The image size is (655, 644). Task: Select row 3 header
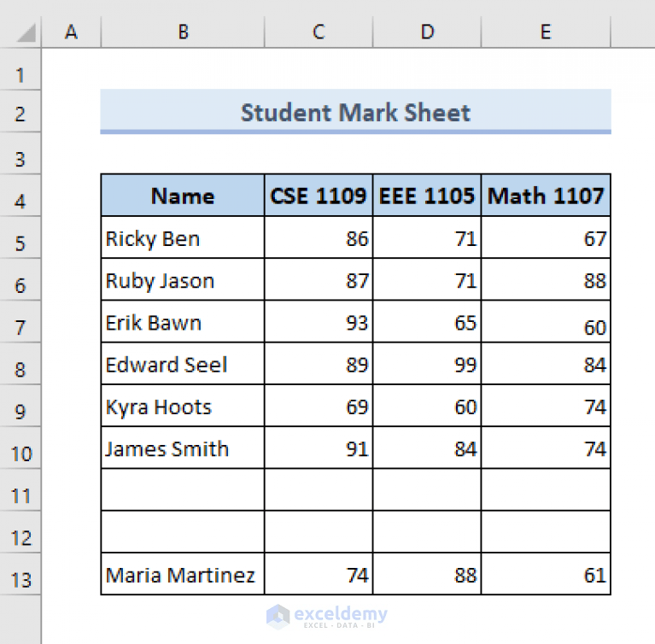tap(20, 154)
